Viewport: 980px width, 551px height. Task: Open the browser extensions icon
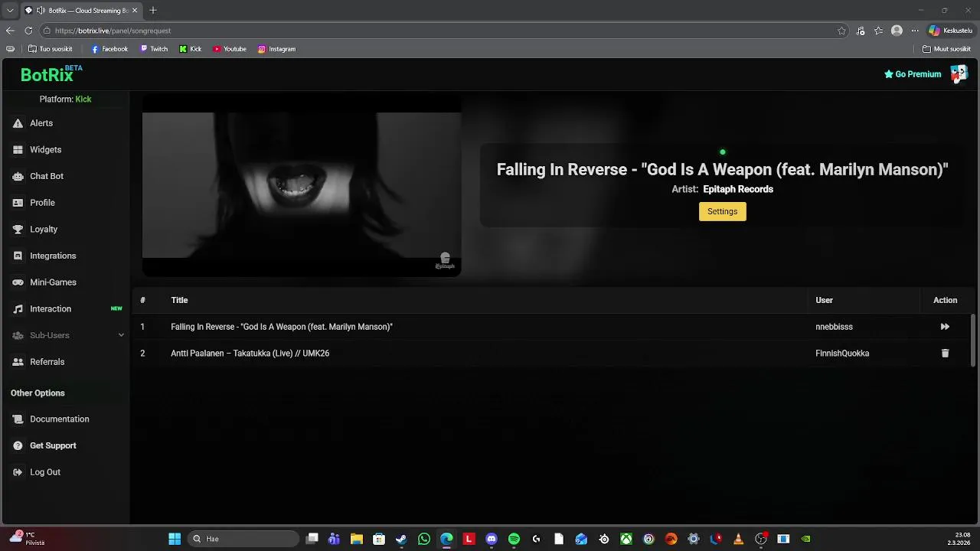pos(861,31)
